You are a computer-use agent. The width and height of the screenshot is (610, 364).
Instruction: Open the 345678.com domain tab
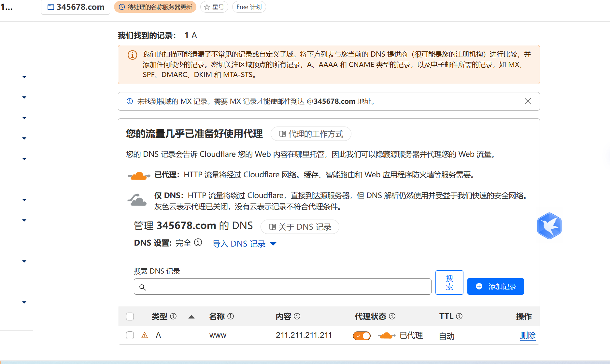coord(76,7)
